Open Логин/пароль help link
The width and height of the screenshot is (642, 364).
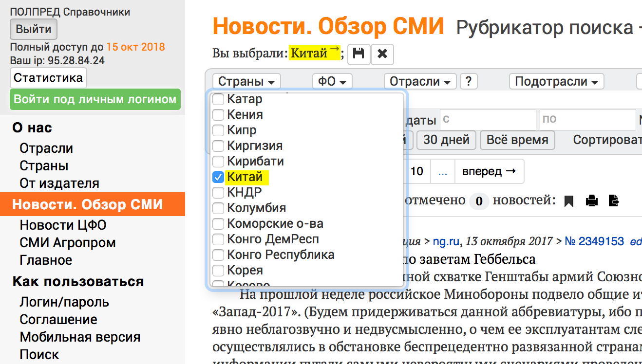64,302
